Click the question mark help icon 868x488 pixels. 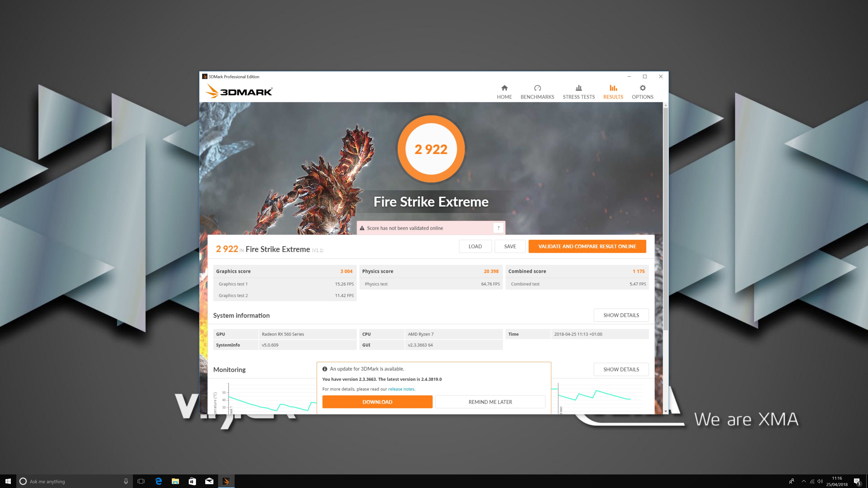498,228
